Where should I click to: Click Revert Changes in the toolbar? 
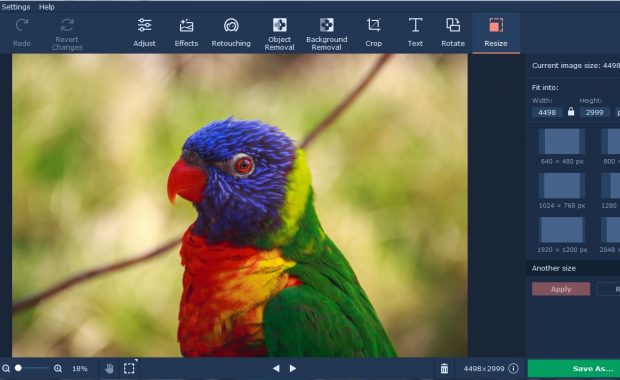click(67, 34)
